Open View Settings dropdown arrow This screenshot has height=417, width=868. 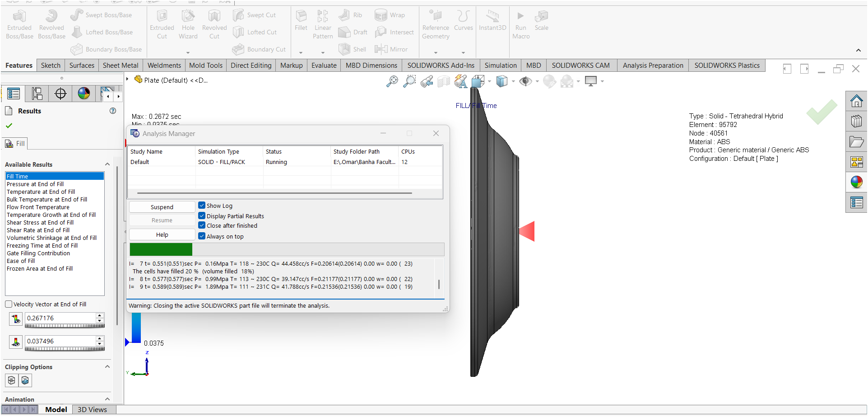[x=602, y=82]
